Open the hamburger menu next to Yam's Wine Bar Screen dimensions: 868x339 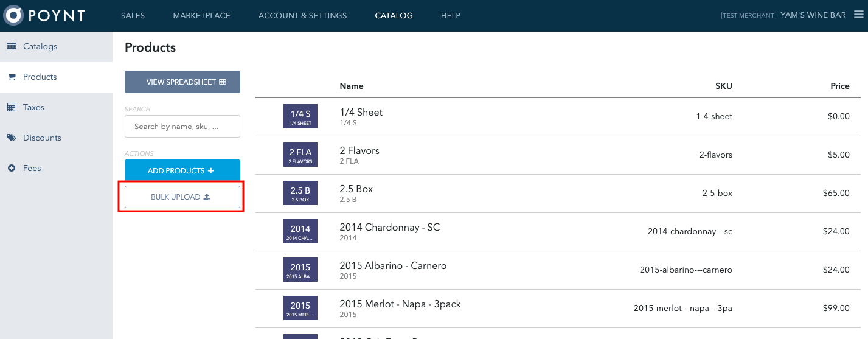(x=858, y=15)
